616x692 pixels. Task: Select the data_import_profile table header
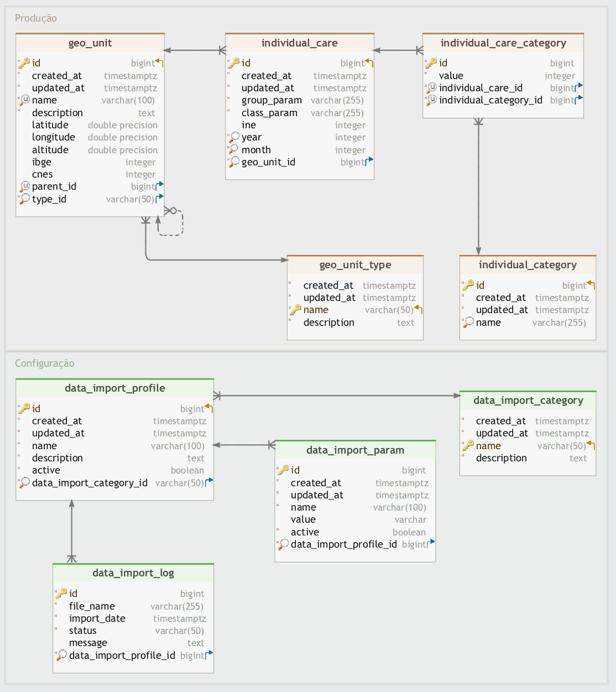(115, 388)
